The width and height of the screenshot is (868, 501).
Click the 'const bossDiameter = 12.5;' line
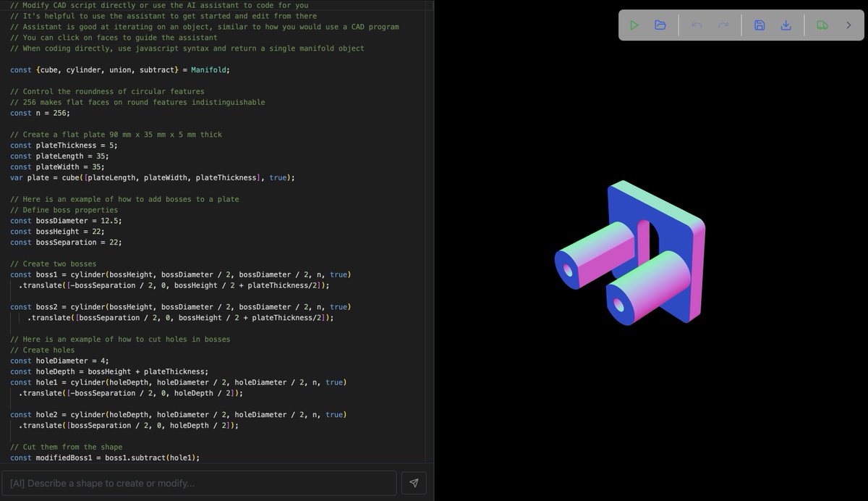pos(66,221)
